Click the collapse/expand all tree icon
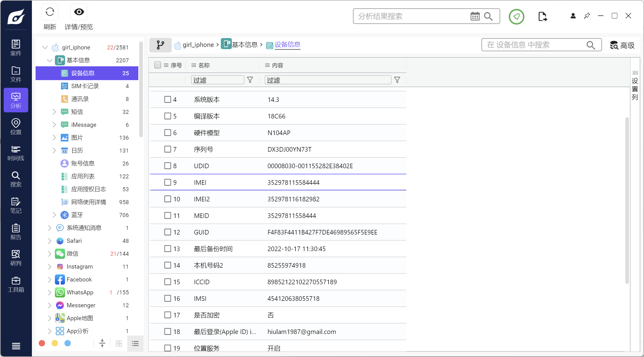 (102, 343)
